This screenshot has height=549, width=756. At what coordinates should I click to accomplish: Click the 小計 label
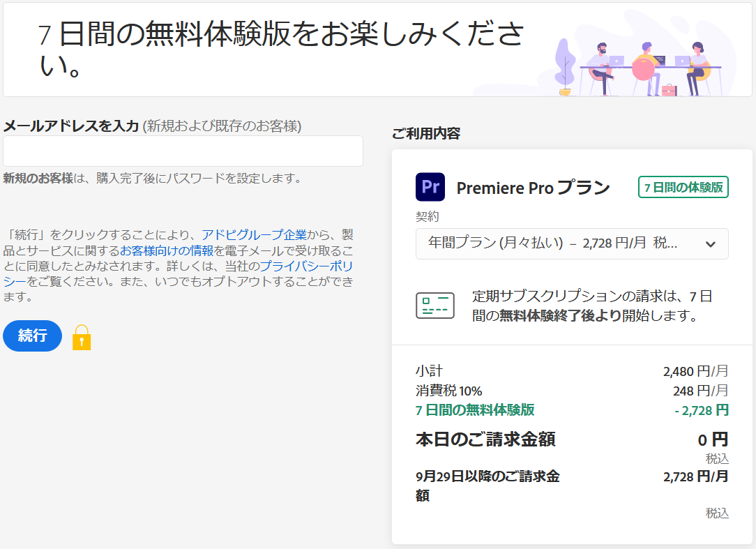[429, 371]
